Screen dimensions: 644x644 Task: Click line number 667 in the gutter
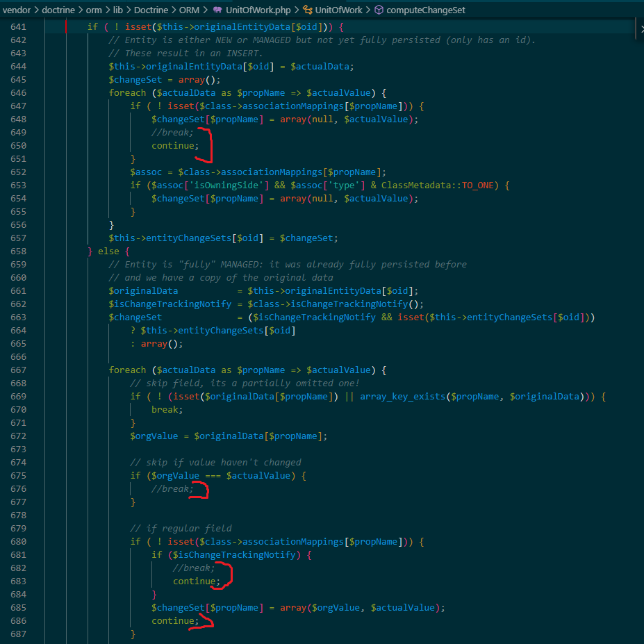coord(19,370)
